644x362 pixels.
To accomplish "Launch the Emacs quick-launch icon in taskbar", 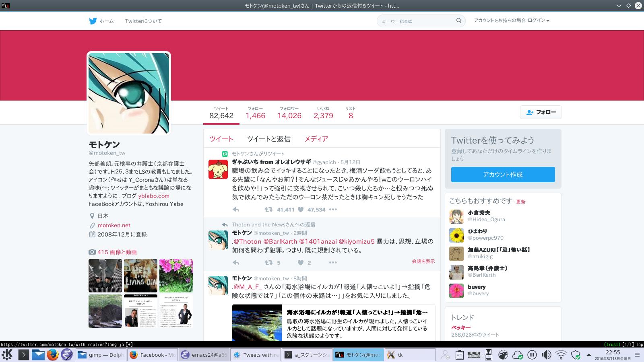I will point(67,355).
